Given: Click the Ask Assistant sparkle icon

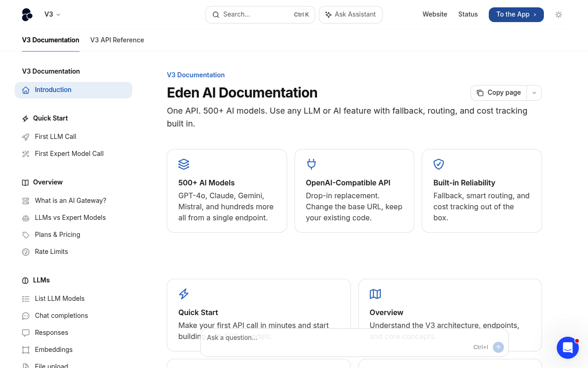Looking at the screenshot, I should 328,15.
